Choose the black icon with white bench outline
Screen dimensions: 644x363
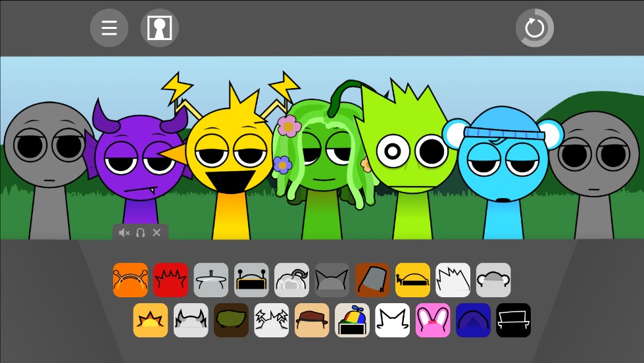pos(513,320)
